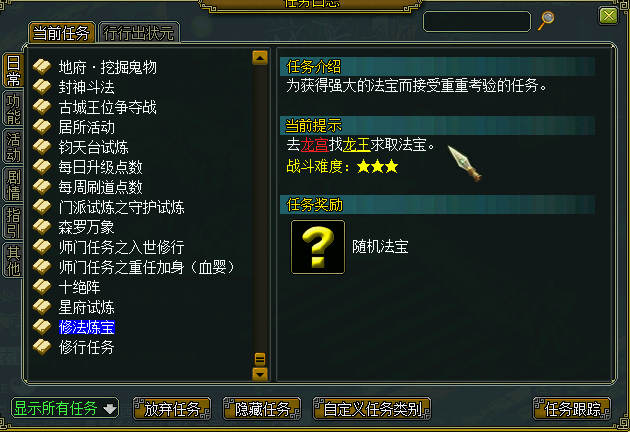Click the task list scrollbar handle
This screenshot has height=432, width=630.
(260, 359)
